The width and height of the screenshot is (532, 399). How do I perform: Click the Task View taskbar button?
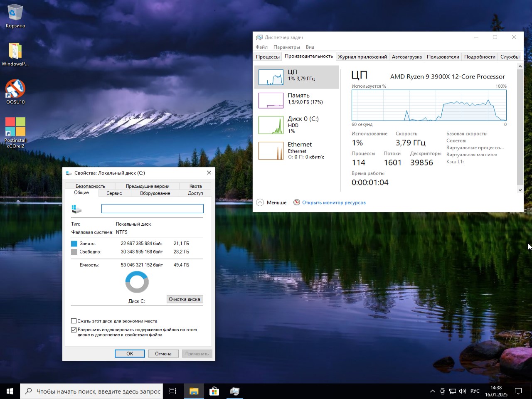point(173,391)
